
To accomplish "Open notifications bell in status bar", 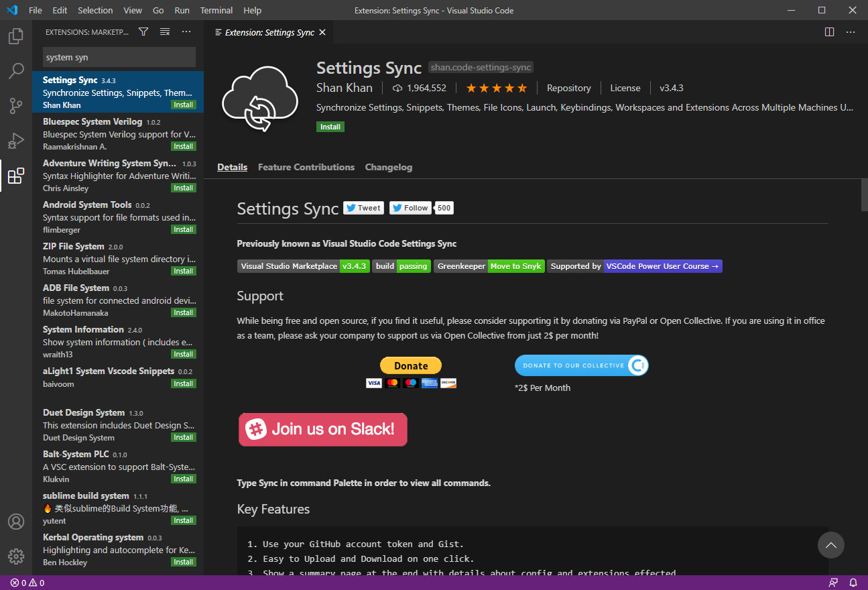I will click(x=853, y=583).
